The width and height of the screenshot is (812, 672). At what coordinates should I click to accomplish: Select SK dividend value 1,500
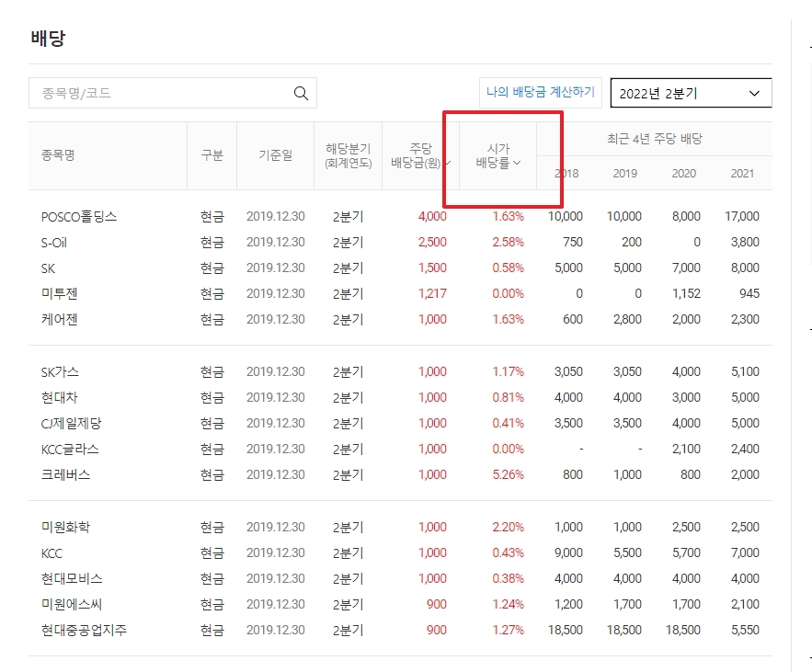click(x=432, y=268)
